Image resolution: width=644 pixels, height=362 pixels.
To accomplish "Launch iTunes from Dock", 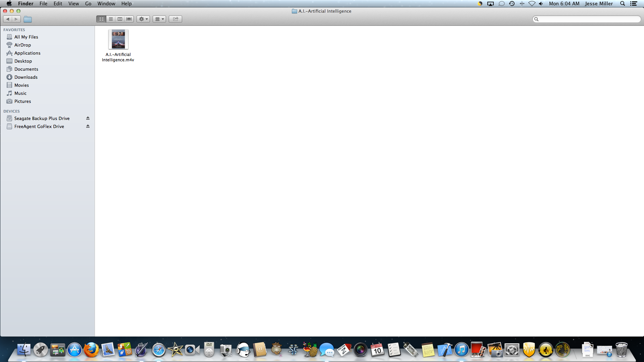I will 462,350.
